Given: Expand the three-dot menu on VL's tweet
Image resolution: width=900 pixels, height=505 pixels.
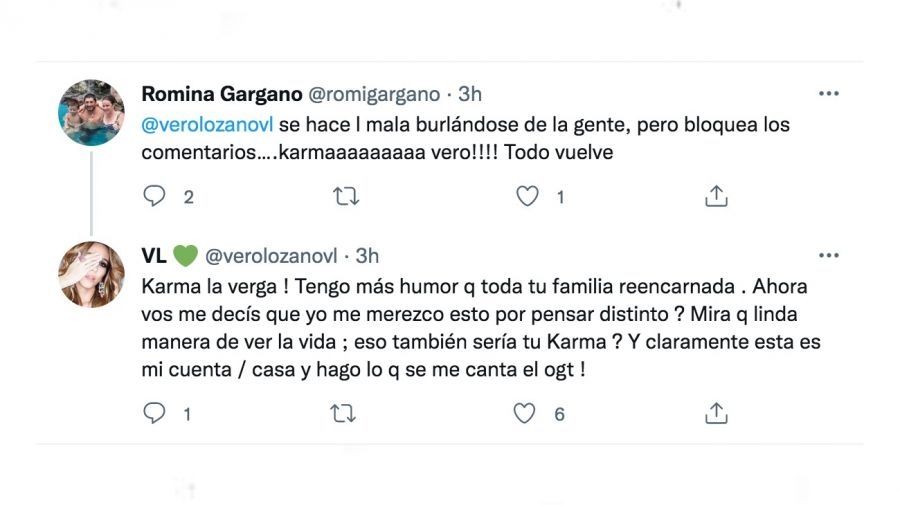Looking at the screenshot, I should [x=828, y=256].
